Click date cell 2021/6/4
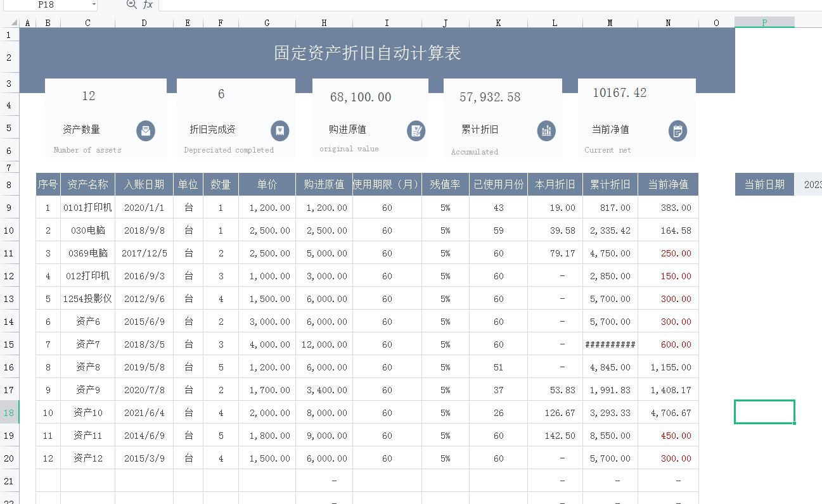 click(144, 413)
